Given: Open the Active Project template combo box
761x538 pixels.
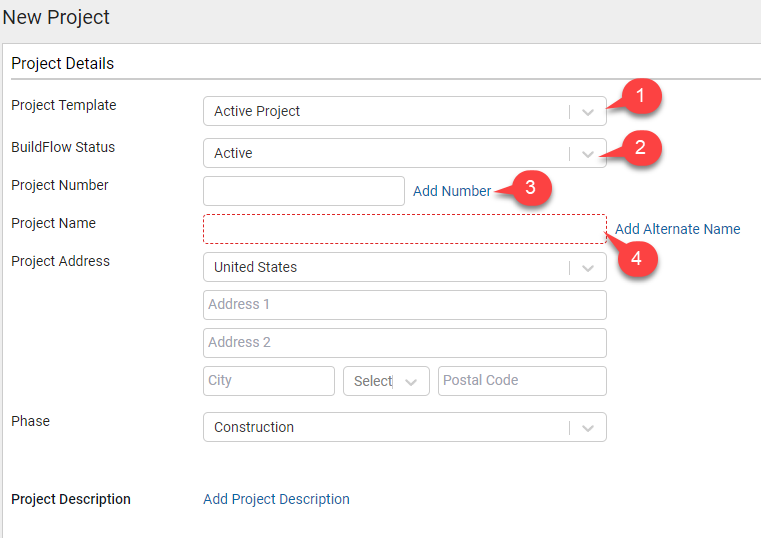Looking at the screenshot, I should 385,112.
